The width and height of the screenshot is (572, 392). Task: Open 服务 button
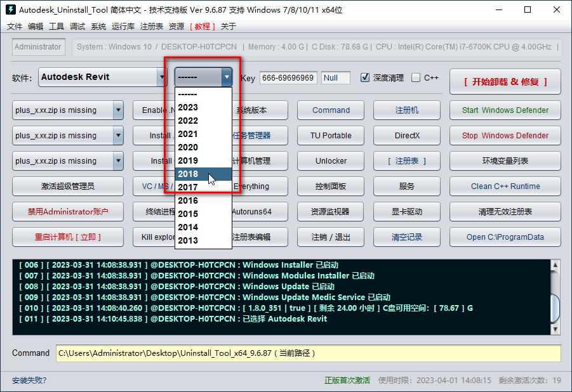407,186
